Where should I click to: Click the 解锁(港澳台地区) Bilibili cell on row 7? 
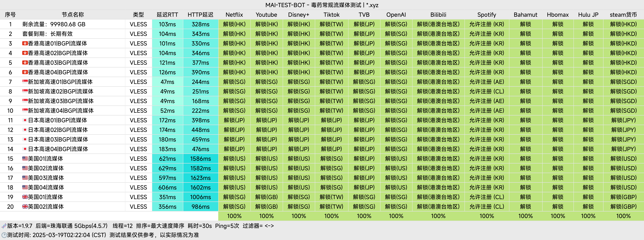coord(438,82)
